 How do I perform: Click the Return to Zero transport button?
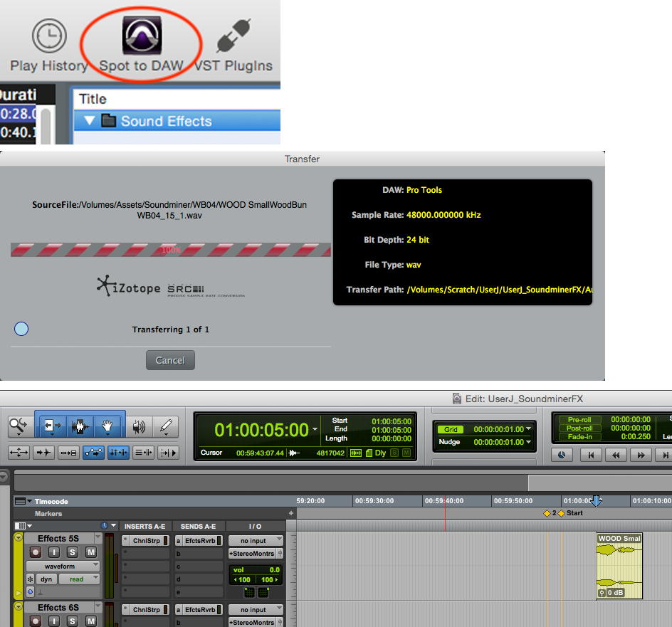pyautogui.click(x=591, y=455)
